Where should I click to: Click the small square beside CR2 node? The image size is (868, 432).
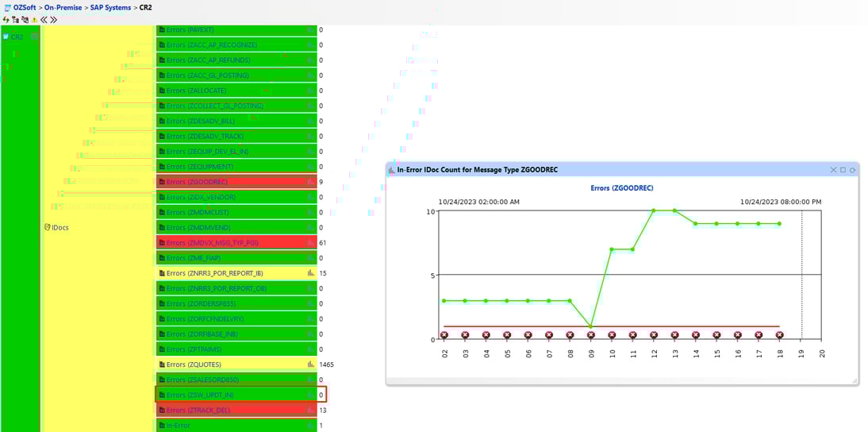35,37
